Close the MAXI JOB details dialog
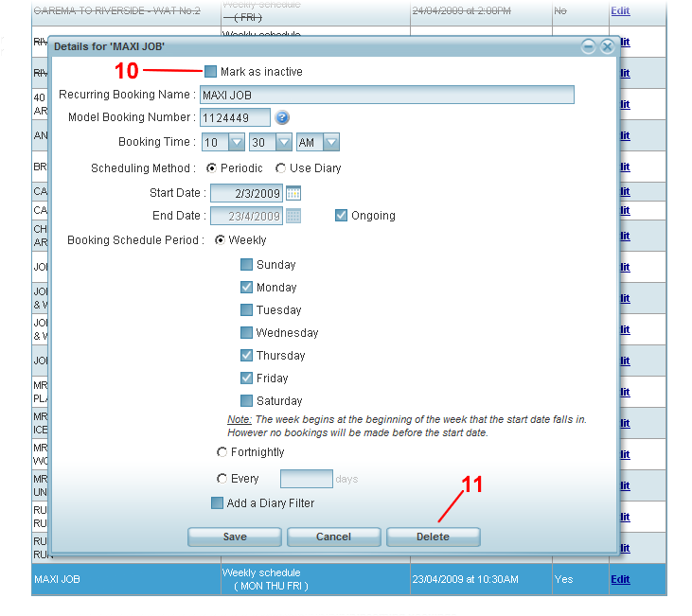692x616 pixels. click(607, 46)
